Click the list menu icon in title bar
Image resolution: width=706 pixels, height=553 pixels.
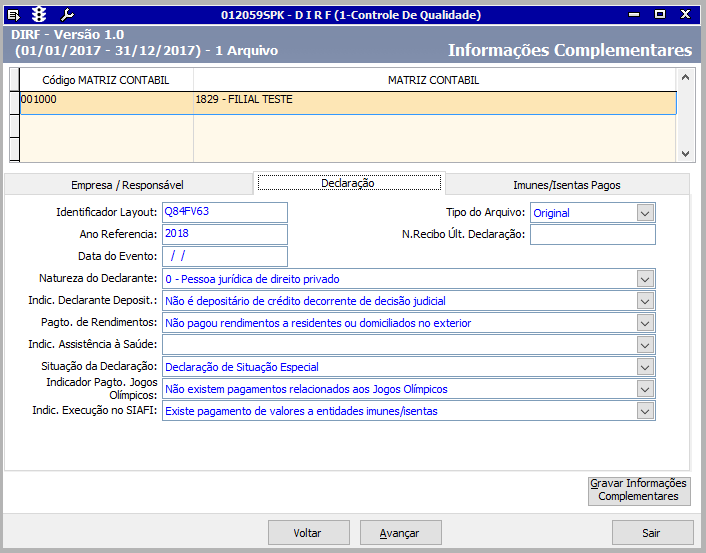14,15
